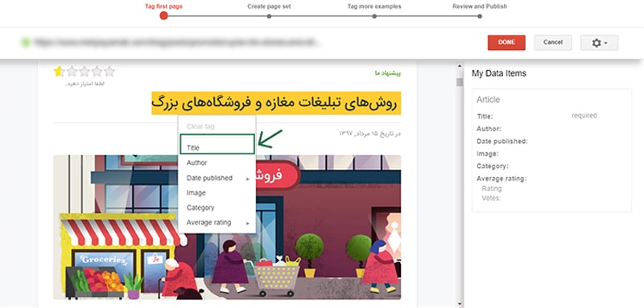
Task: Click the Title: field in My Data Items
Action: pos(485,117)
